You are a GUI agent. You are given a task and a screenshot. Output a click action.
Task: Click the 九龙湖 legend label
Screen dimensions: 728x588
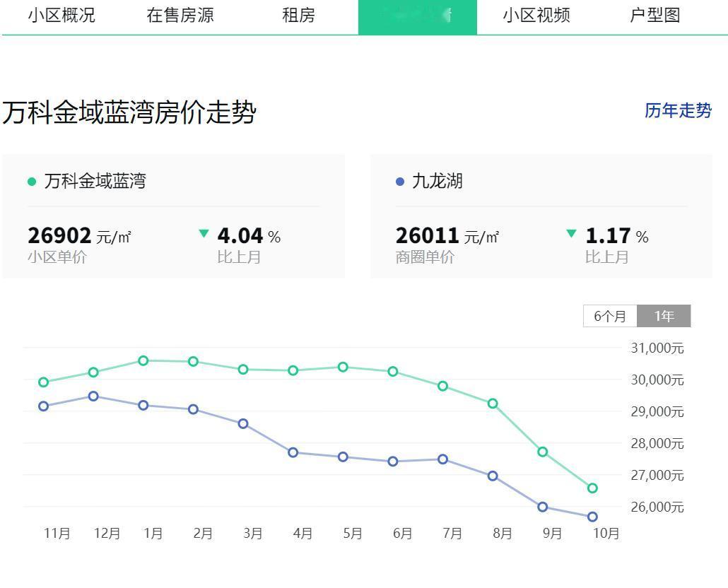pos(438,181)
